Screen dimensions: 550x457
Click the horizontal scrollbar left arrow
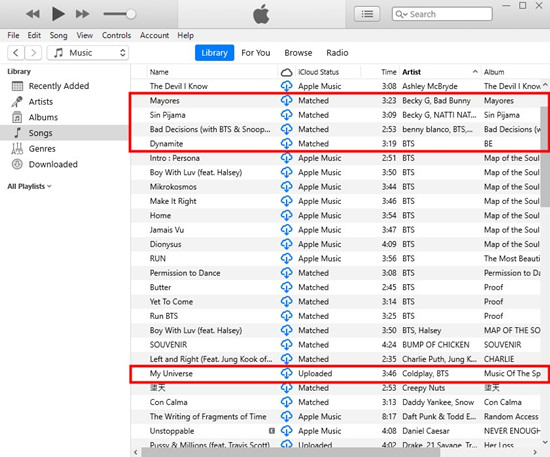[136, 452]
